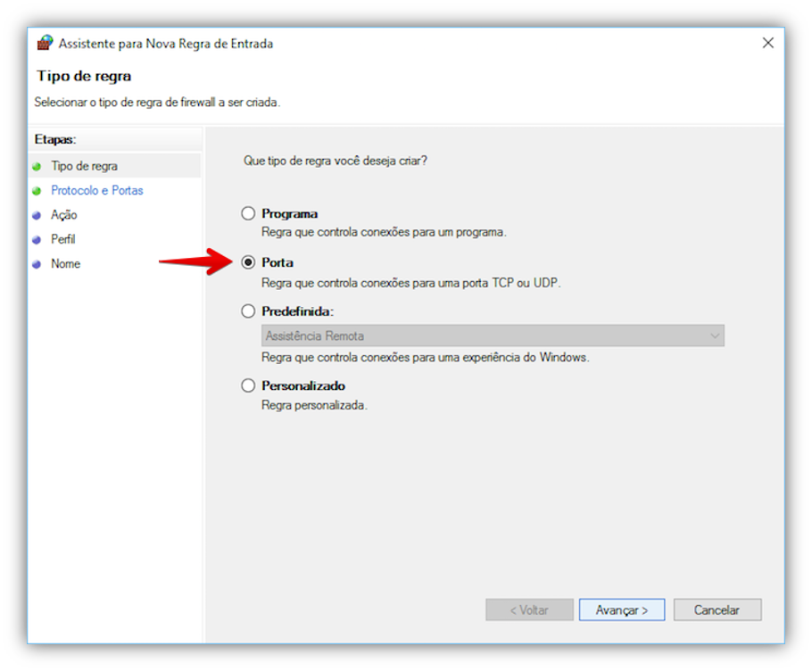Choose the Predefinida rule type option
The image size is (812, 671).
[248, 312]
